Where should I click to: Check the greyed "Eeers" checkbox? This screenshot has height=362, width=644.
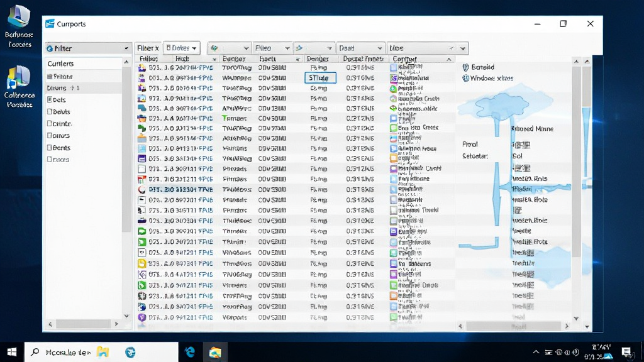coord(49,159)
